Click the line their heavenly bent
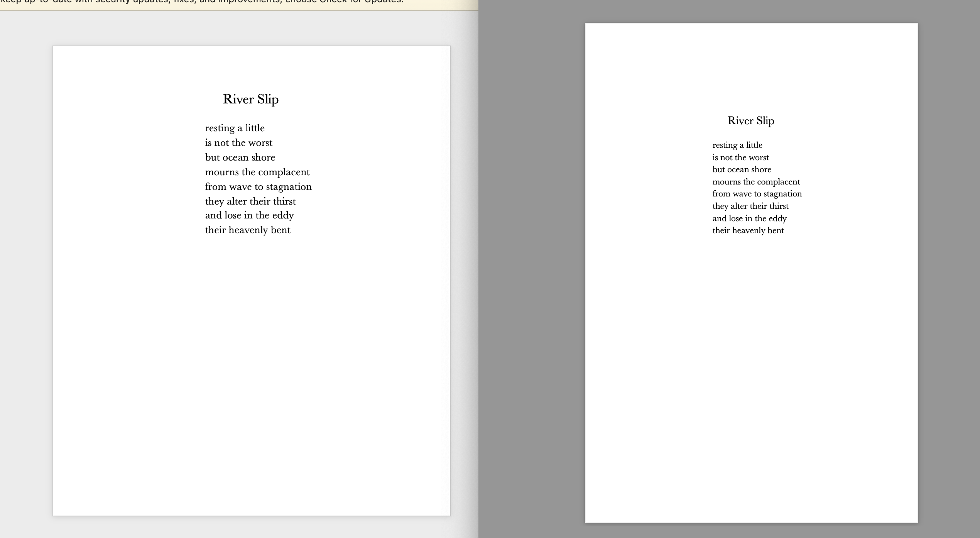This screenshot has height=538, width=980. tap(248, 230)
